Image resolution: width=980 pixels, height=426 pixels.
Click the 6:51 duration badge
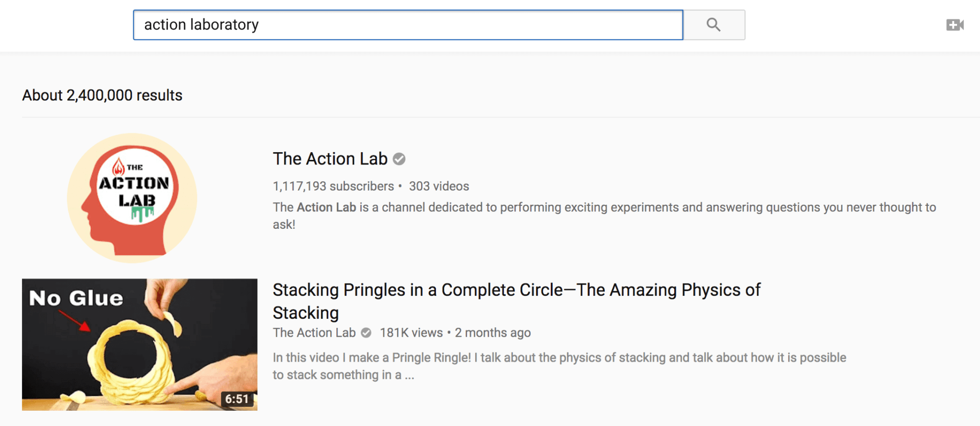237,399
